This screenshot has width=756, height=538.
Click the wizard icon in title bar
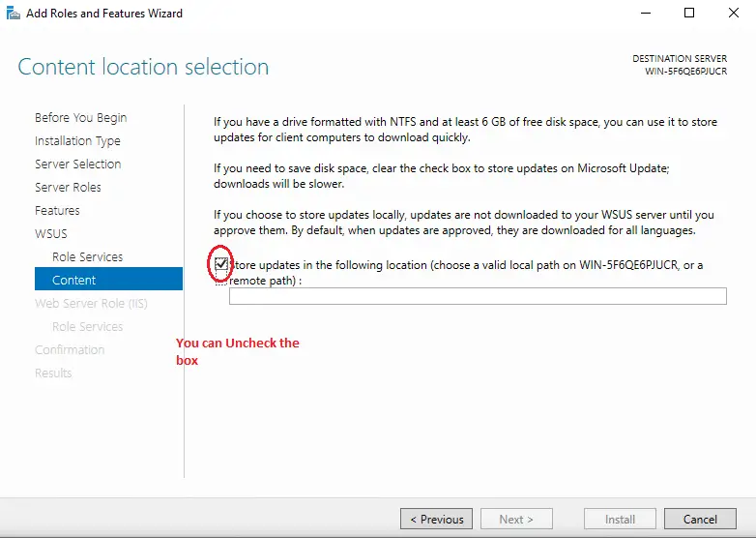tap(13, 13)
